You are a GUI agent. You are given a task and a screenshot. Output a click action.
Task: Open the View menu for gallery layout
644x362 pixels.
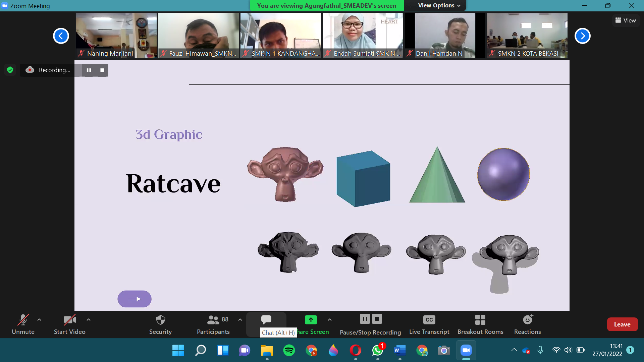coord(625,20)
